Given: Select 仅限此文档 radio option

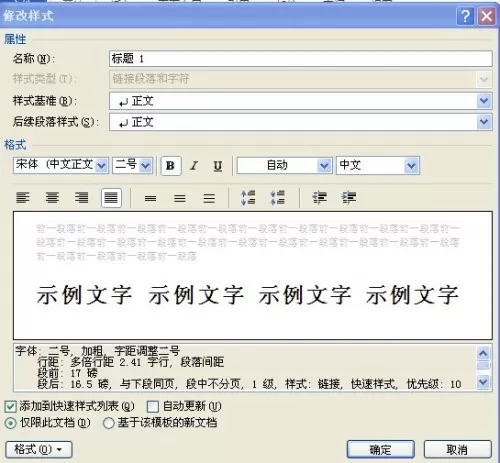Looking at the screenshot, I should coord(11,423).
